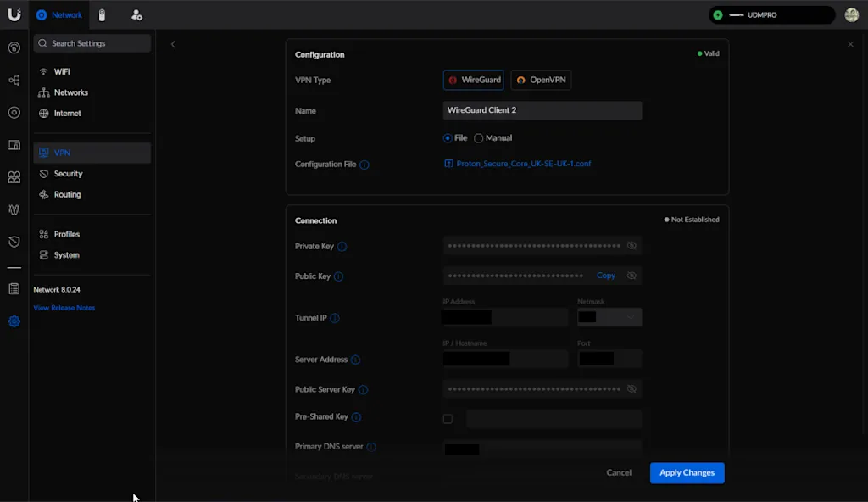Screen dimensions: 868x502
Task: Click Apply Changes button
Action: pos(687,472)
